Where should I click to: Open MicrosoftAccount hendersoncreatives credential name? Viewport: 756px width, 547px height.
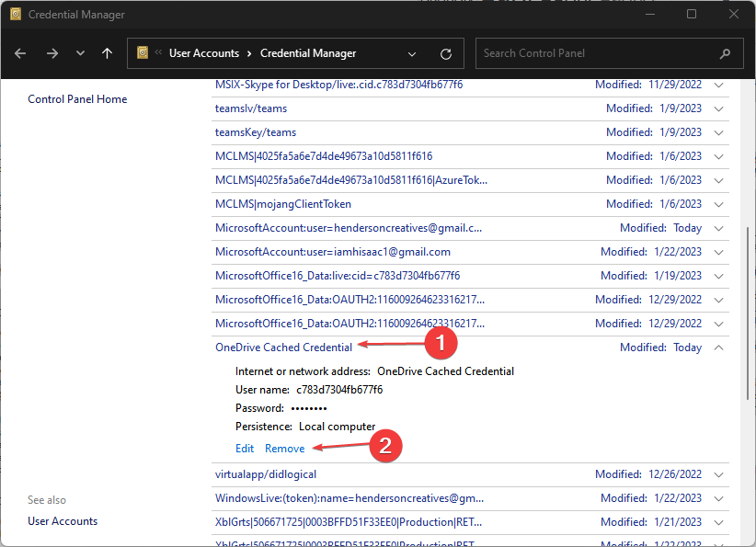(x=348, y=228)
